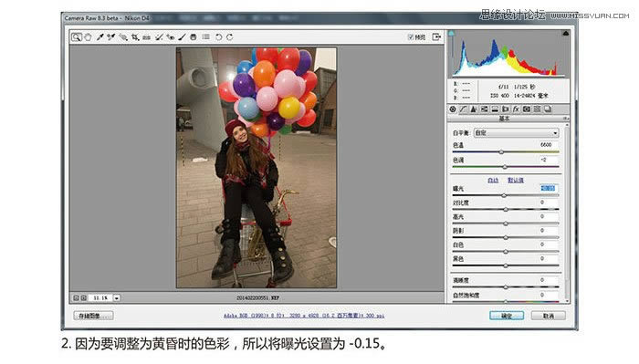Select the Red Eye Removal tool

[x=171, y=37]
